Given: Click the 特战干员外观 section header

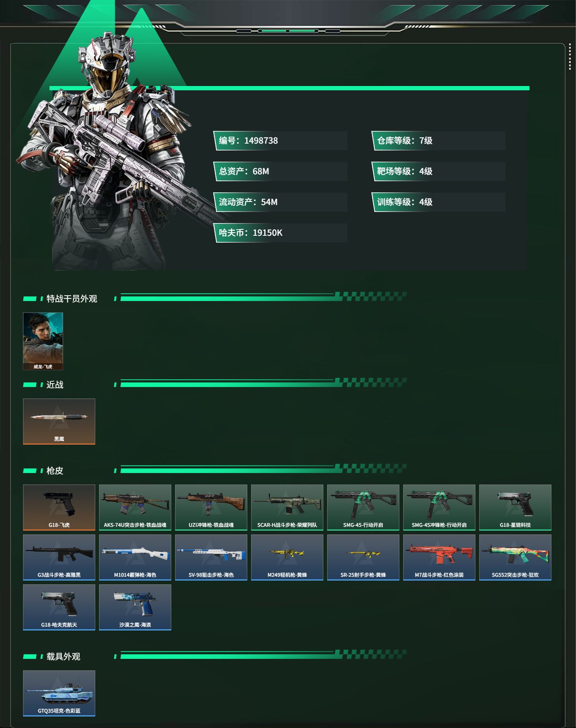Looking at the screenshot, I should coord(72,299).
